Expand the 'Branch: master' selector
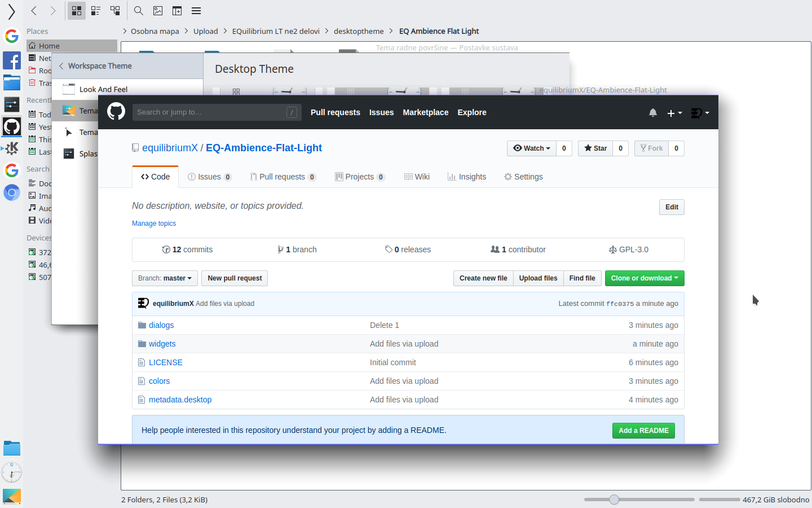 tap(165, 278)
